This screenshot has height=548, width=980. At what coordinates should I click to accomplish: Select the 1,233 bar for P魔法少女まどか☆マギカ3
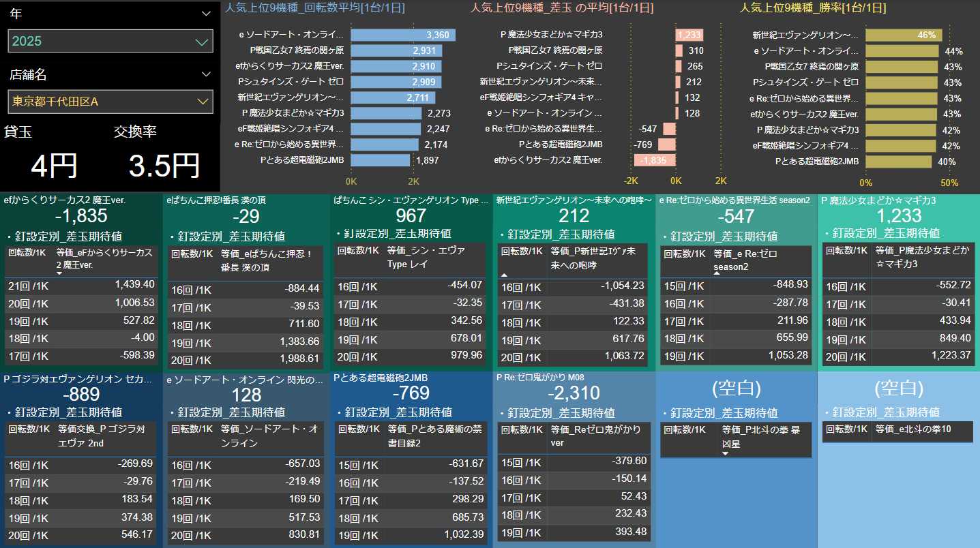689,35
